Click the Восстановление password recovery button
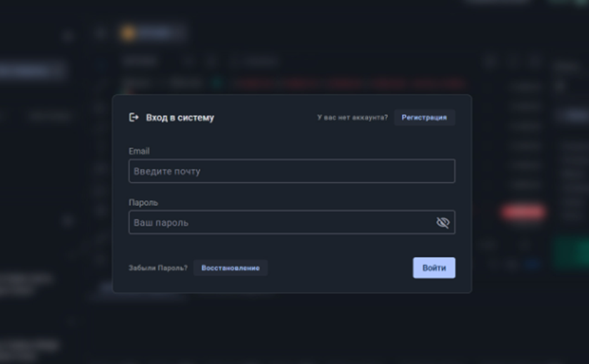Image resolution: width=589 pixels, height=364 pixels. pyautogui.click(x=230, y=268)
